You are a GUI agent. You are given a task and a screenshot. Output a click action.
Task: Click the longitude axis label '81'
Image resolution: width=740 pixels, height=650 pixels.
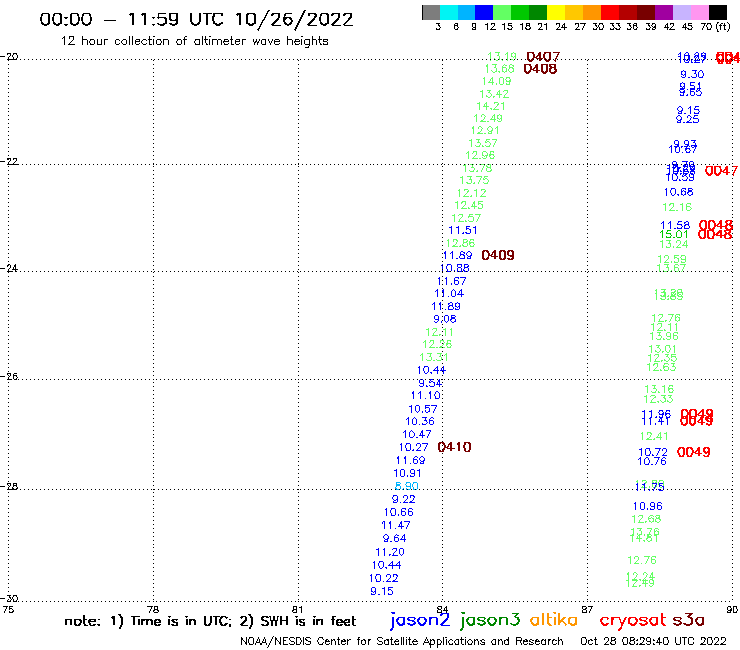coord(297,609)
